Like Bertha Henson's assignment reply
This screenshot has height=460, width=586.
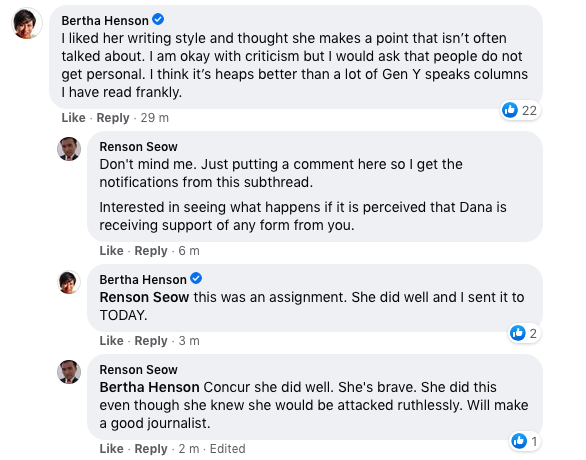pyautogui.click(x=111, y=341)
